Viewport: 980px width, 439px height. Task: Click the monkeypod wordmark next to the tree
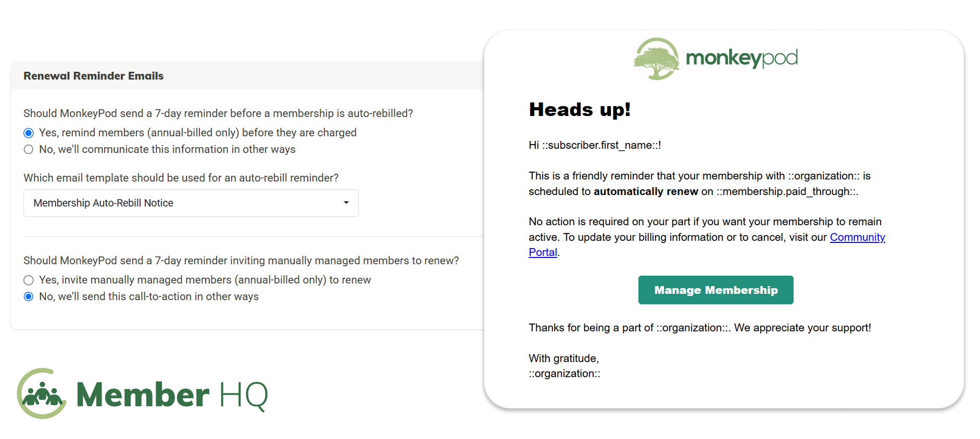tap(742, 58)
